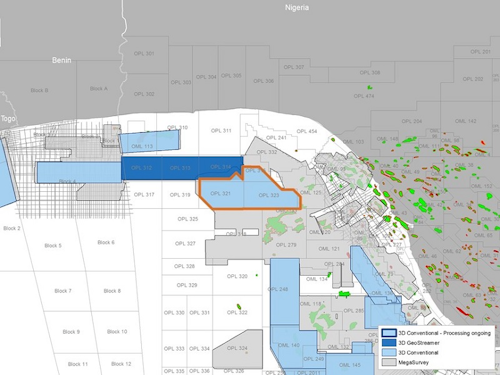Click the OPL 313 GeoStreamer block label
Screen dimensions: 500x375
coord(180,168)
